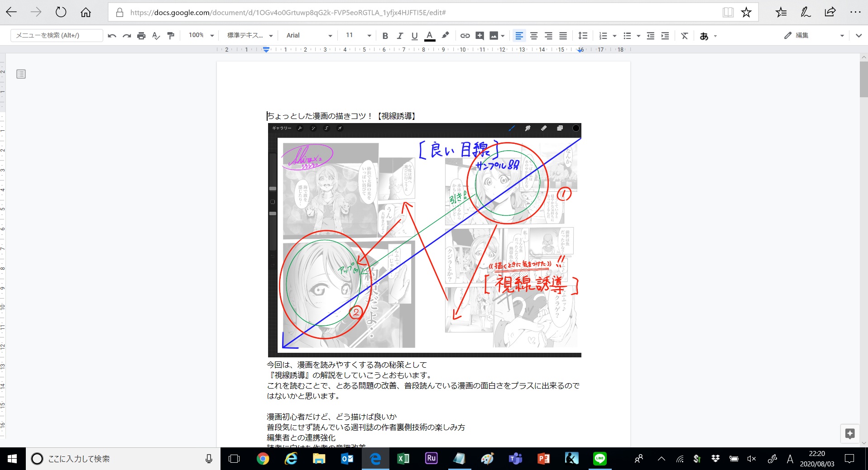Image resolution: width=868 pixels, height=470 pixels.
Task: Click the menu search field
Action: pos(57,35)
